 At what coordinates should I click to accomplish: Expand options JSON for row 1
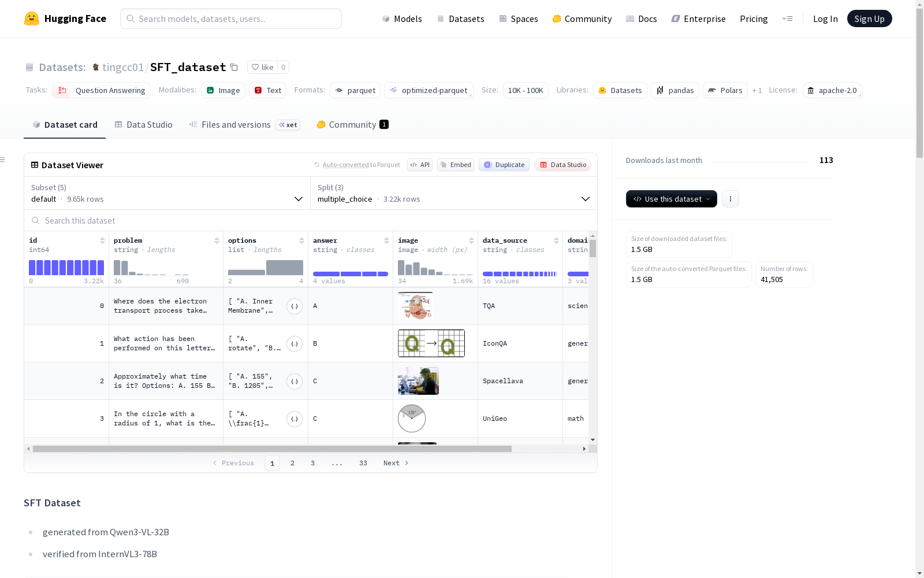click(295, 344)
